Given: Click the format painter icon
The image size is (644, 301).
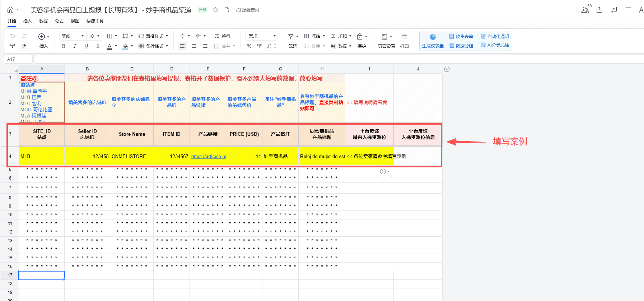Looking at the screenshot, I should (13, 46).
